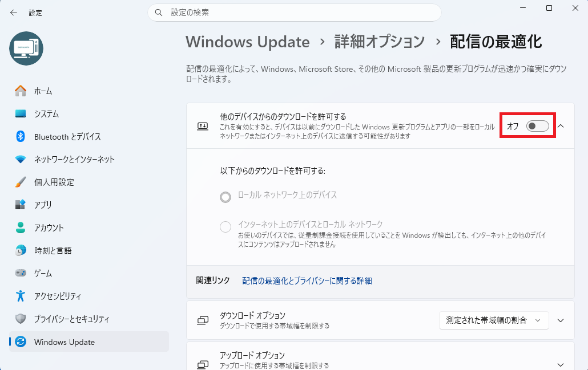The width and height of the screenshot is (588, 370).
Task: Minimize the settings window
Action: (x=523, y=8)
